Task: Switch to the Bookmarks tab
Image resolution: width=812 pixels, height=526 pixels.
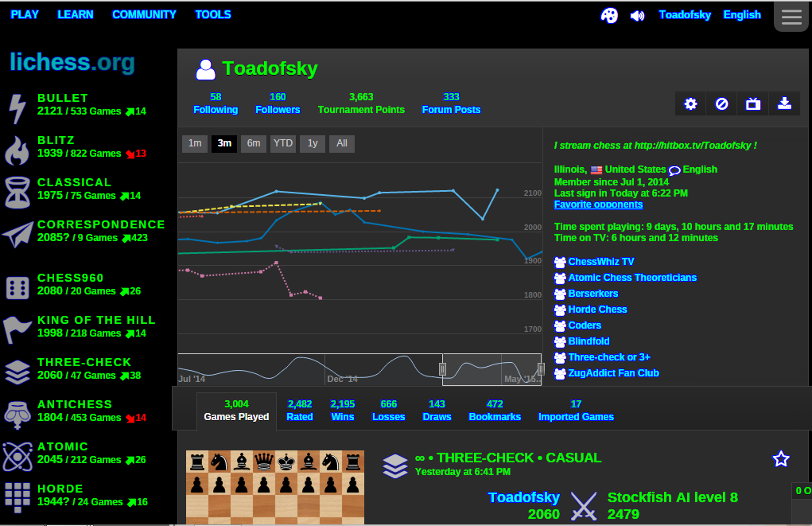Action: click(495, 409)
